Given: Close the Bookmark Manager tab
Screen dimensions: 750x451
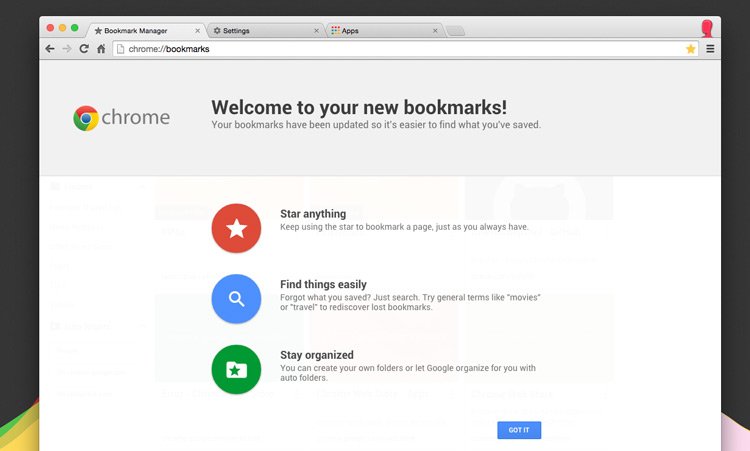Looking at the screenshot, I should (199, 31).
